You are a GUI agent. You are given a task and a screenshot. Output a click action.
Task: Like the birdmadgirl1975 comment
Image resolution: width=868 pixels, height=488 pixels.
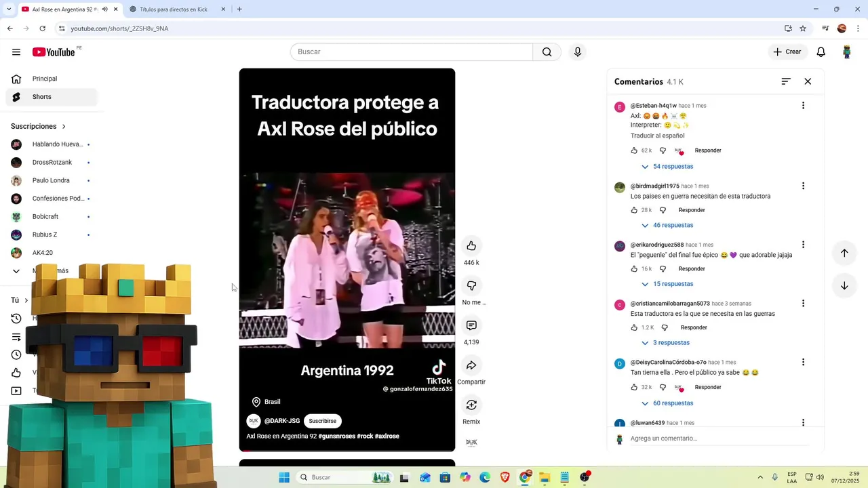634,210
